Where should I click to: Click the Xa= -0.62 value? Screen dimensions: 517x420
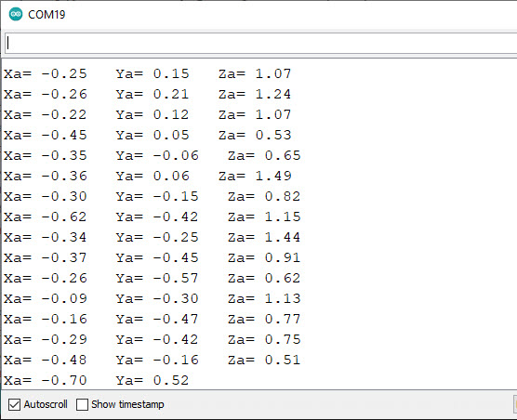(x=46, y=217)
